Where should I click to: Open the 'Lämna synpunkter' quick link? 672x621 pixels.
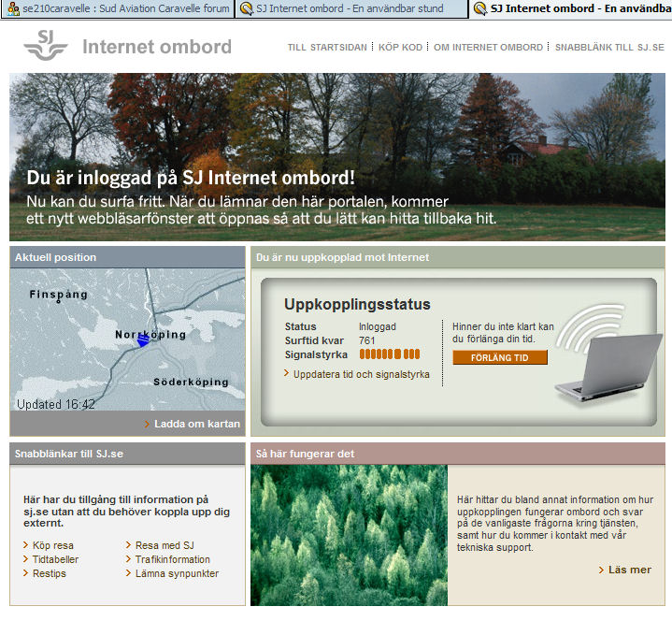coord(177,573)
